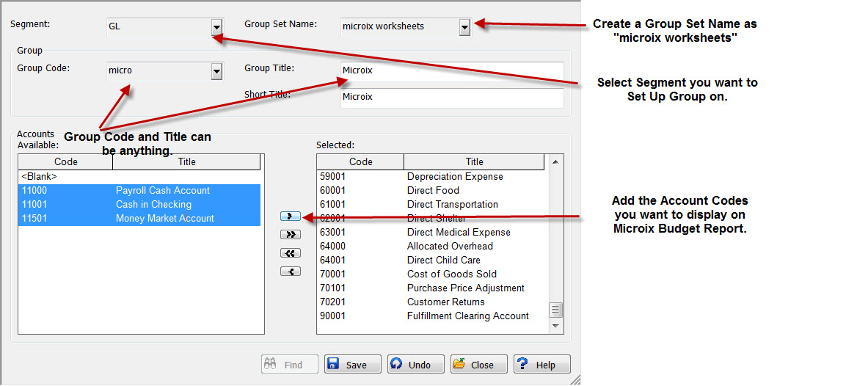Expand the Group Code combo box
Screen dimensions: 868x386
click(x=216, y=71)
